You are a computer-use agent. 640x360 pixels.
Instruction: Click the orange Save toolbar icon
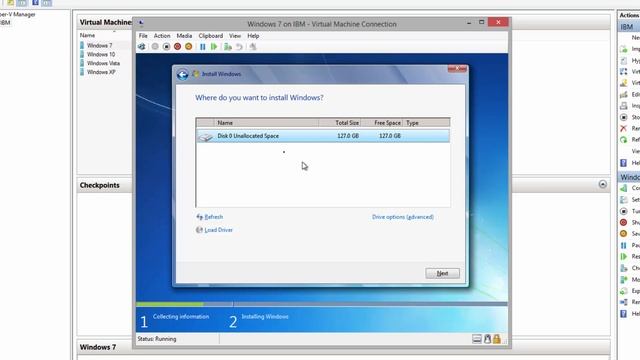pyautogui.click(x=188, y=47)
